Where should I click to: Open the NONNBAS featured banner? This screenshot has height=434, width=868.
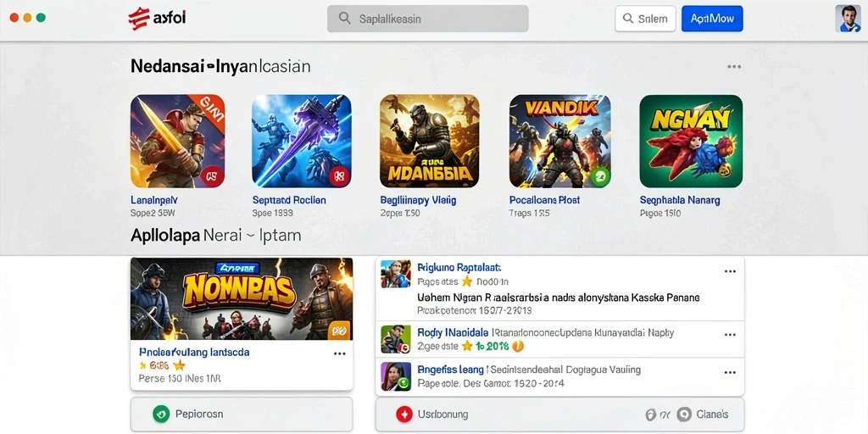point(242,299)
